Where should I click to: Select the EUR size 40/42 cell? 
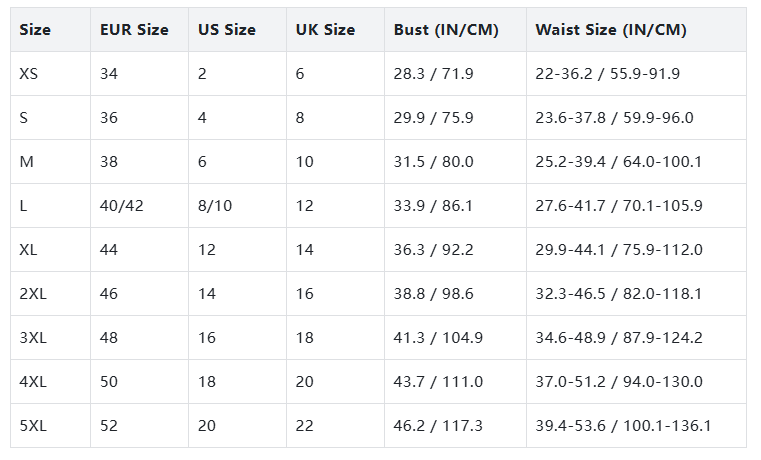click(121, 206)
